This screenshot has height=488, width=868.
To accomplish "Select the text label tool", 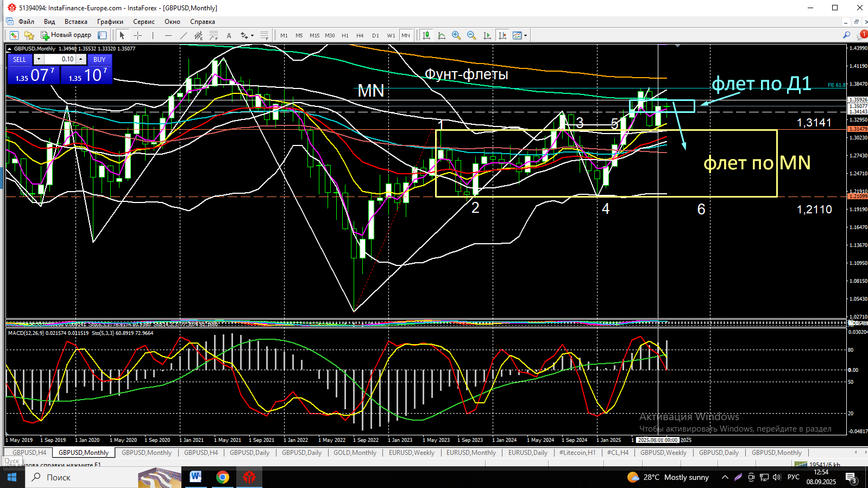I will 229,35.
